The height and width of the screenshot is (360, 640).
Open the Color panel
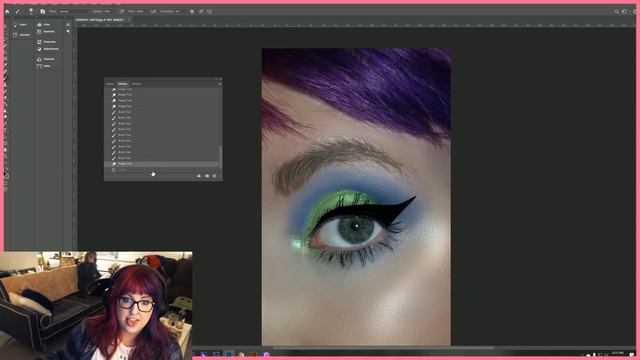coord(43,24)
